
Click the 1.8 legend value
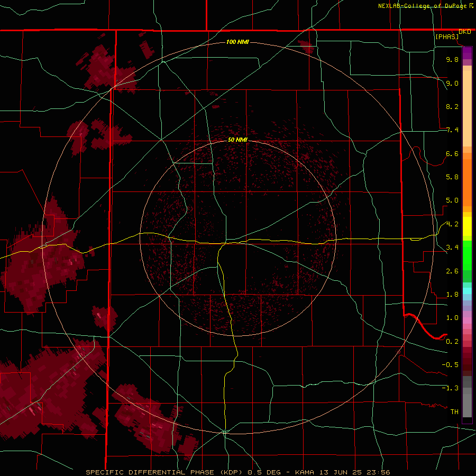click(x=452, y=295)
